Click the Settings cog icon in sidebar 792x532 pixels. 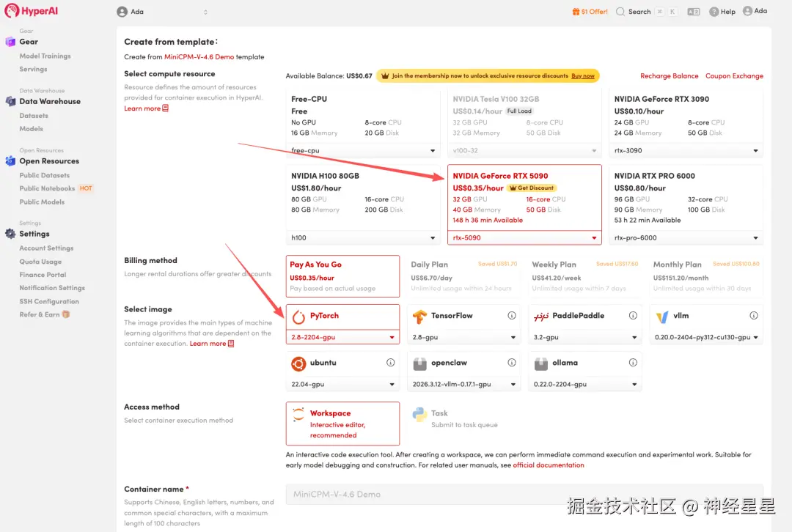point(10,234)
